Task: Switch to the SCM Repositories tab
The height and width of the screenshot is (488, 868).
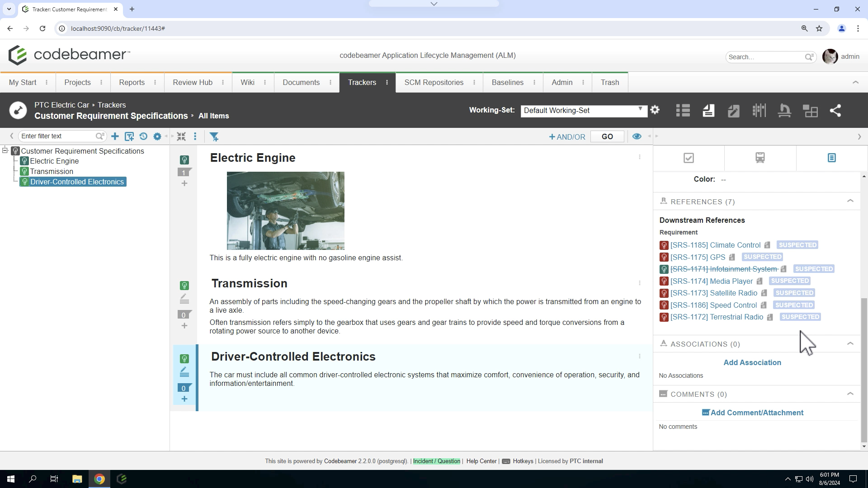Action: point(434,82)
